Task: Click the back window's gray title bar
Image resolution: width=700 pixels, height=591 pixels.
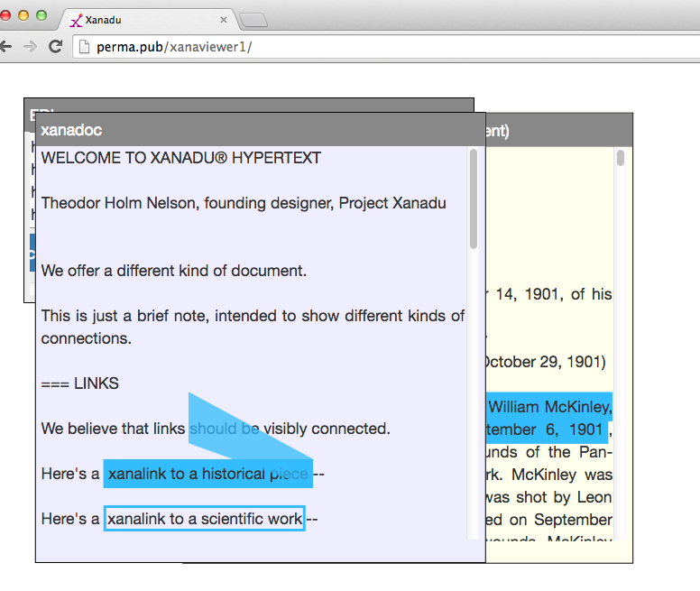Action: point(249,106)
